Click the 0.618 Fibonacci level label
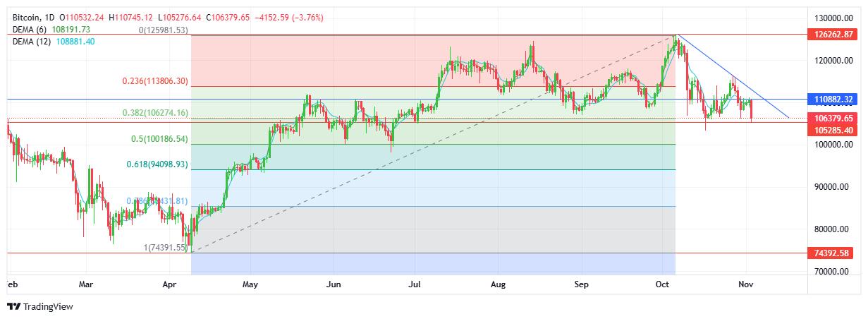 (x=157, y=164)
